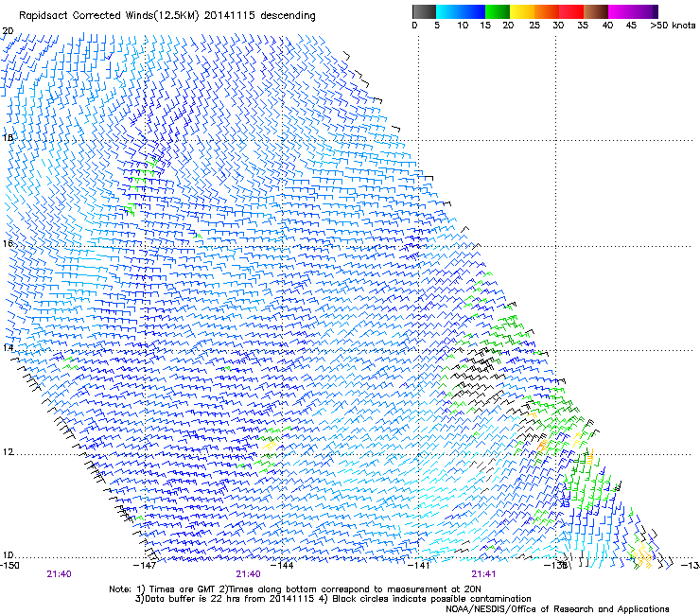Screen dimensions: 700x615
Task: Click the 'Rapidscat Corrected Winds(12.5KM)' title text
Action: 109,16
